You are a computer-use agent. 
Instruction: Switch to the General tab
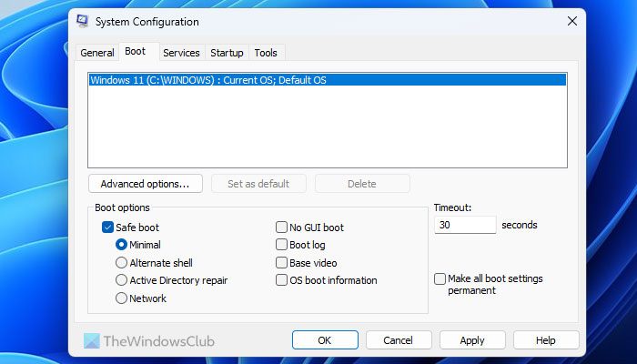(97, 53)
